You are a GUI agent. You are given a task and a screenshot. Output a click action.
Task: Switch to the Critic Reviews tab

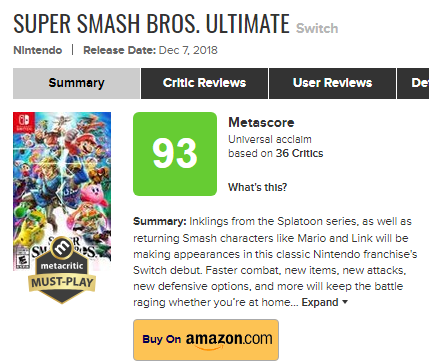(204, 83)
